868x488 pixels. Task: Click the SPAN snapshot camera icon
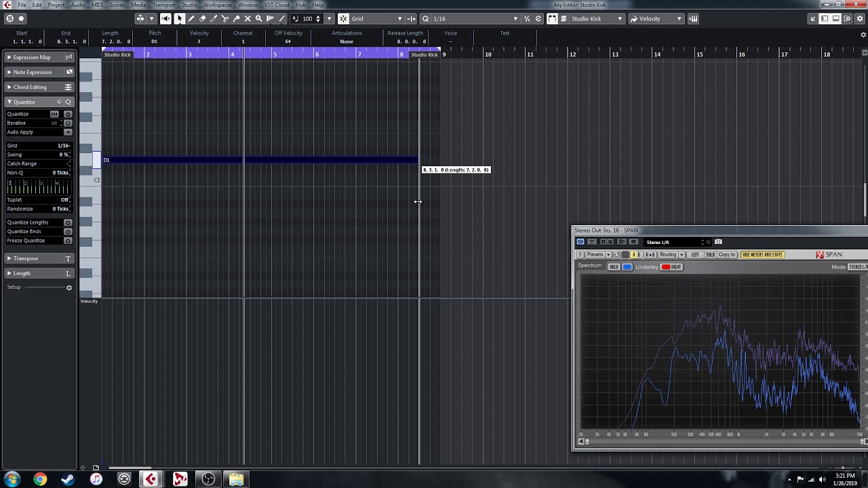click(x=718, y=241)
